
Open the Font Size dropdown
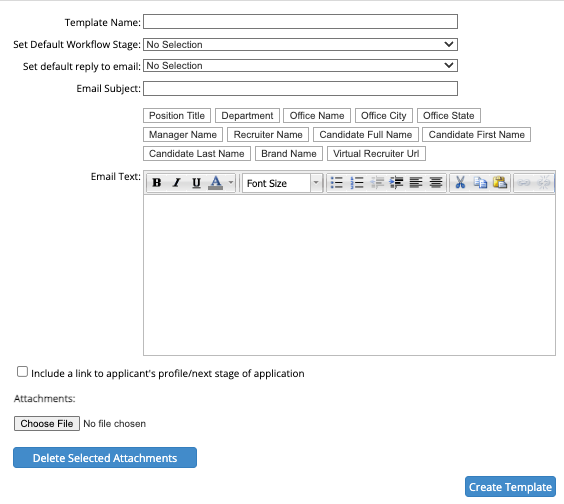282,183
